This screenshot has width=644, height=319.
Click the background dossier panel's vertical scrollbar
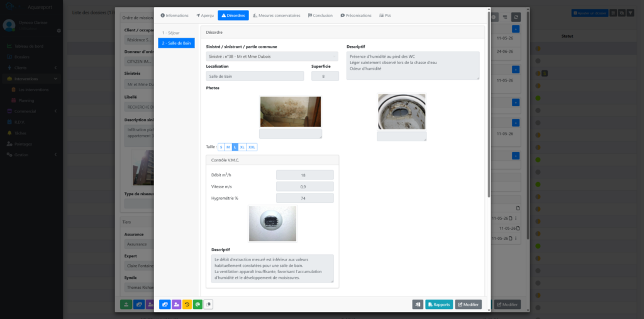(x=528, y=125)
